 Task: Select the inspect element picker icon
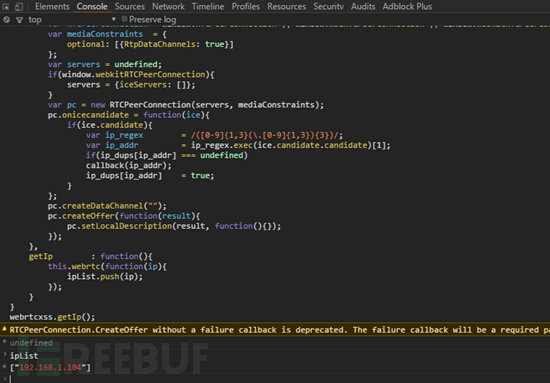[x=6, y=6]
